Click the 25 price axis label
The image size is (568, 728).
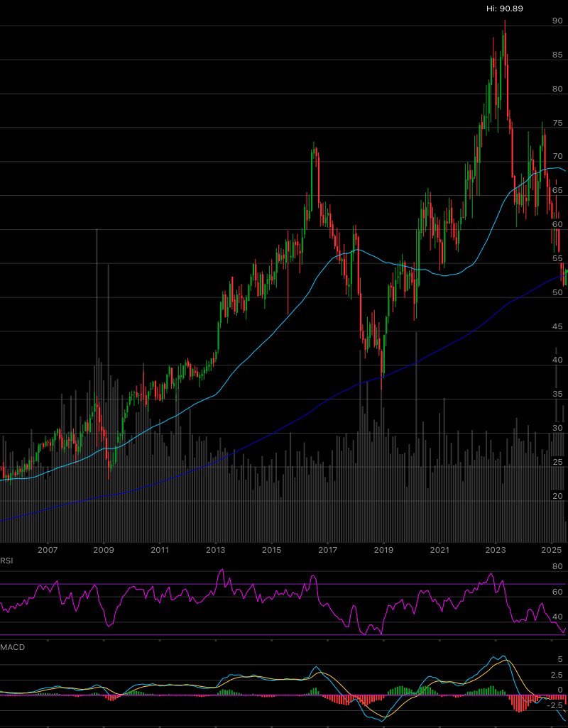[557, 461]
